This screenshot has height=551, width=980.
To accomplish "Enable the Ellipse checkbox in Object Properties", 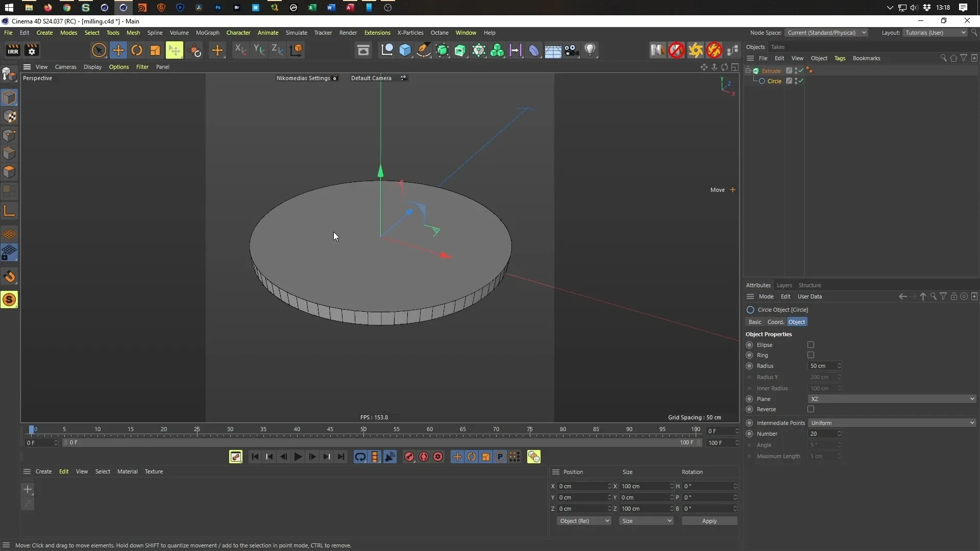I will 811,345.
